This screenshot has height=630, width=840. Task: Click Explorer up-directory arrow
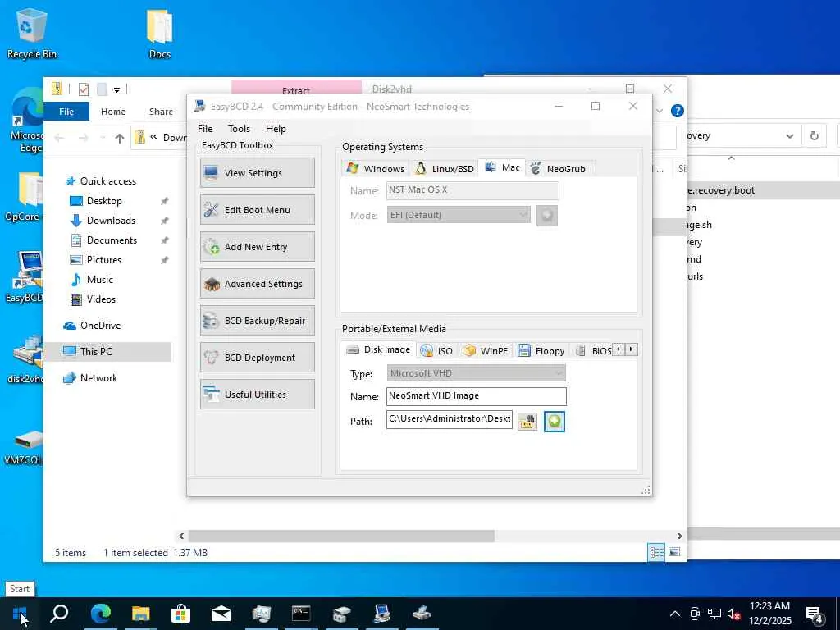(x=120, y=138)
